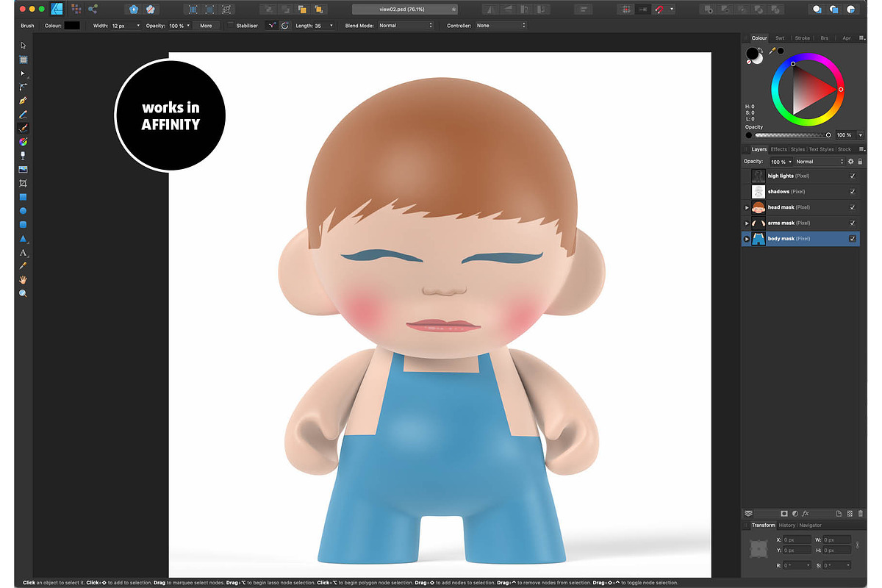Select the Ellipse shape tool

point(23,211)
